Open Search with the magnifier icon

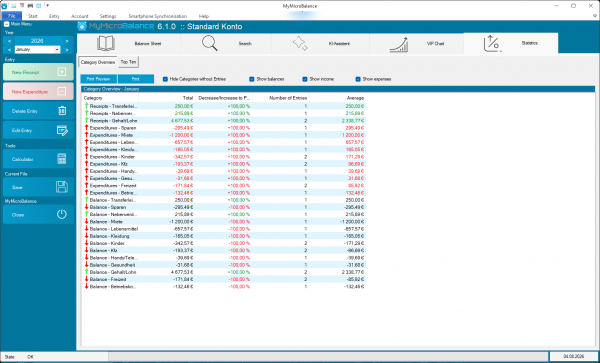(210, 43)
